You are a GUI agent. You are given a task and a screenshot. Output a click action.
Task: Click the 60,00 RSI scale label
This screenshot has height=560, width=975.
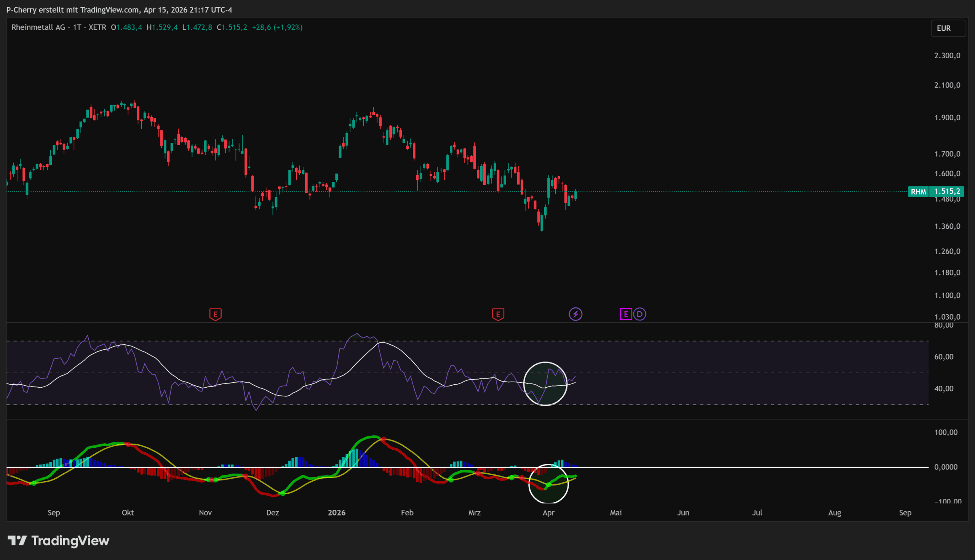coord(943,356)
